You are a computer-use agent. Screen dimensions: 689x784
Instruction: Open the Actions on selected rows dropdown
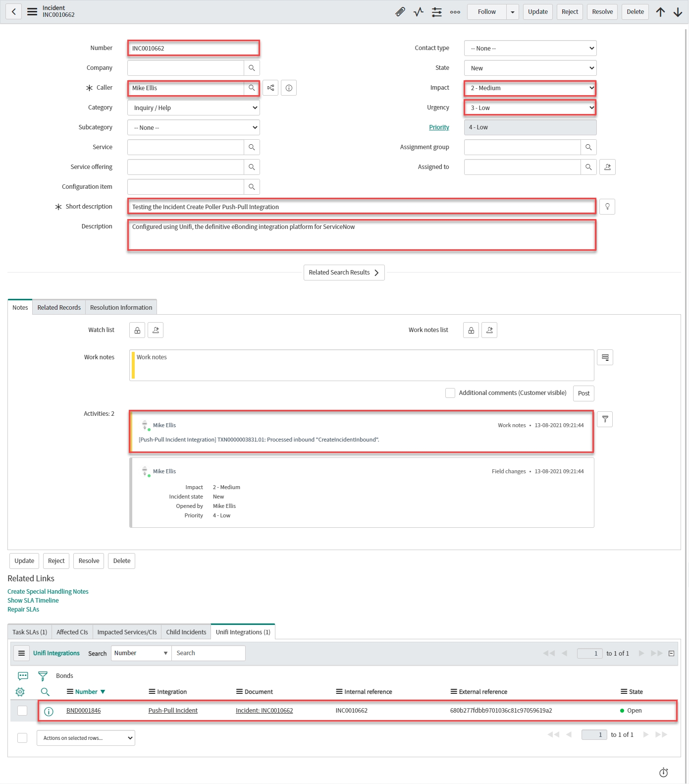coord(86,738)
